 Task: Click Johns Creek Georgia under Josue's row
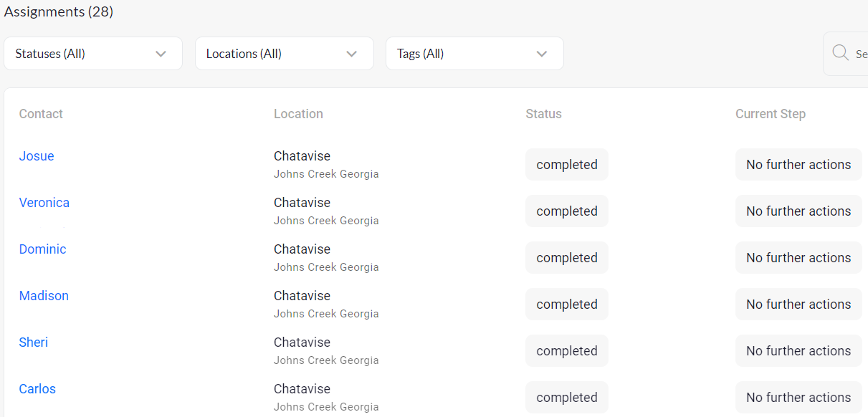pos(326,174)
